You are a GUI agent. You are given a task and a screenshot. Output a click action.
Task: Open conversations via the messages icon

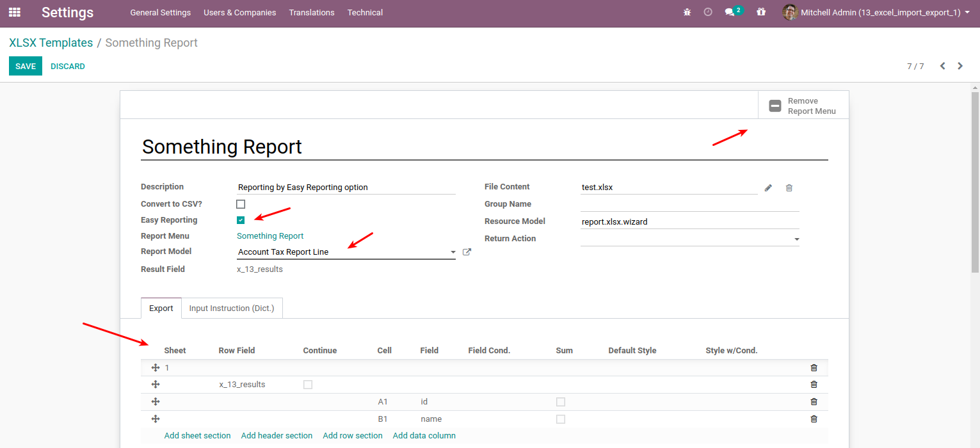click(x=730, y=12)
